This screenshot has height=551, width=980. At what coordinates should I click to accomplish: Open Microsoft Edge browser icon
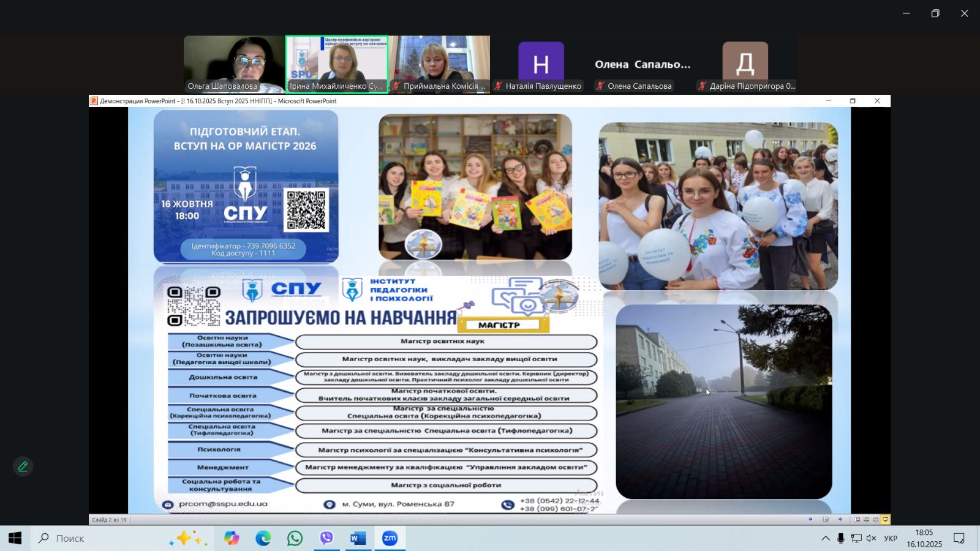(x=263, y=538)
